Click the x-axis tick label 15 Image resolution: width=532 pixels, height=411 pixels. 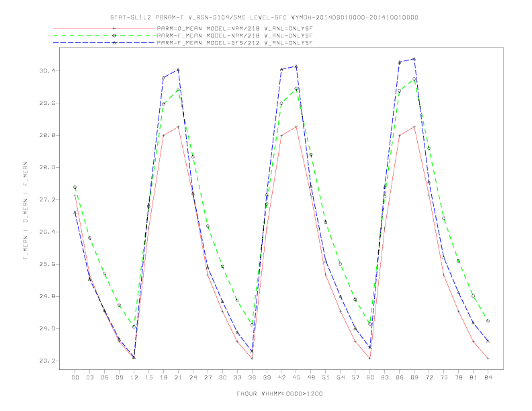tap(148, 377)
